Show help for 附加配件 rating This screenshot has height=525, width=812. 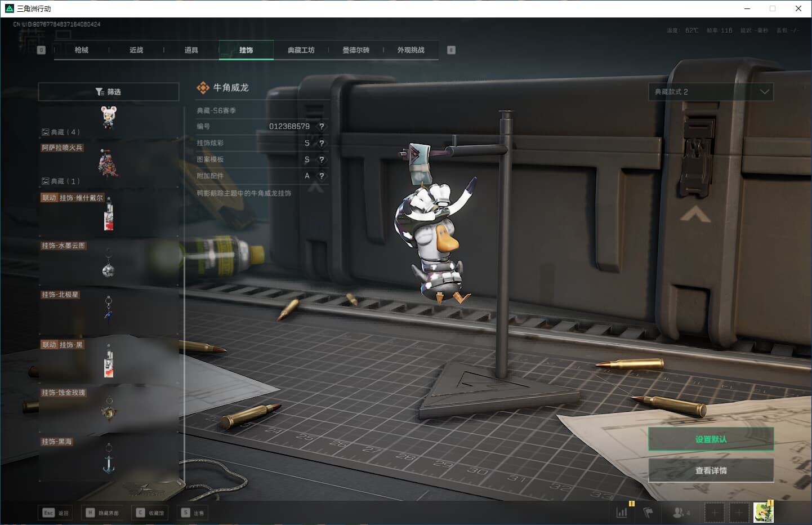point(322,176)
